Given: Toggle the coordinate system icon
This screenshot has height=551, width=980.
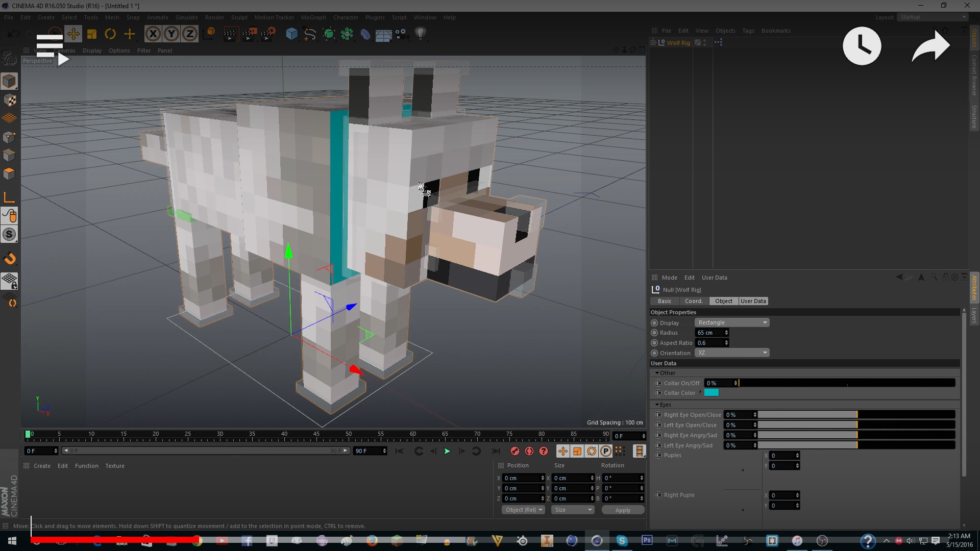Looking at the screenshot, I should pyautogui.click(x=209, y=34).
